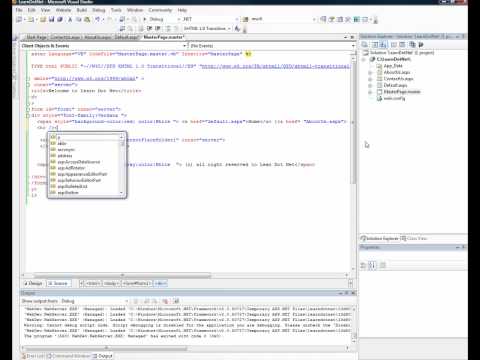Click the <html> tag navigator button
This screenshot has width=480, height=360.
point(93,283)
